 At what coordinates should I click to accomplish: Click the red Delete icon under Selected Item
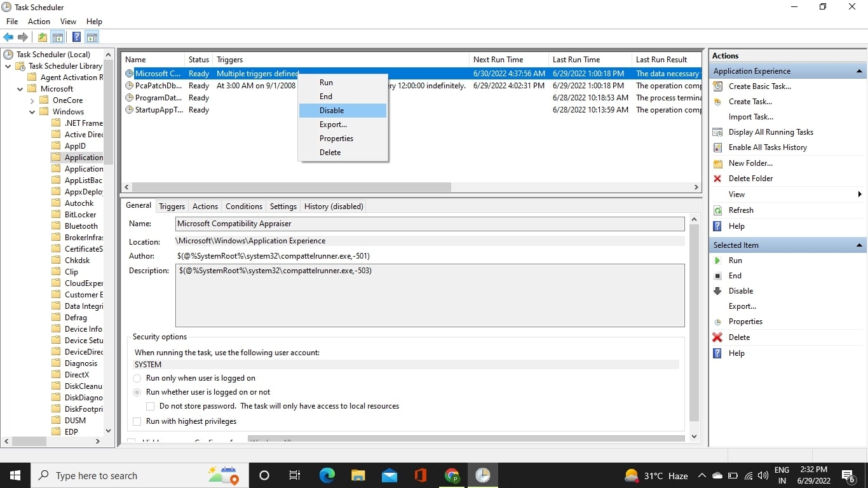pyautogui.click(x=718, y=337)
